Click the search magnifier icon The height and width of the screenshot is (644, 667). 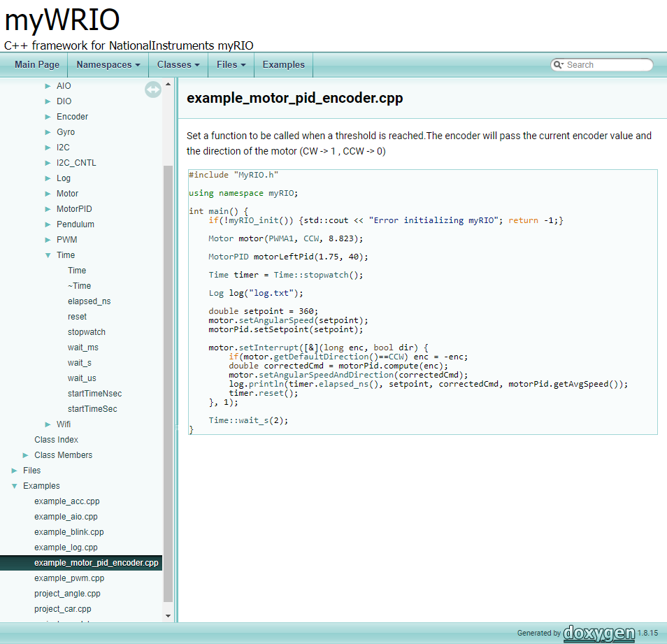click(x=558, y=64)
